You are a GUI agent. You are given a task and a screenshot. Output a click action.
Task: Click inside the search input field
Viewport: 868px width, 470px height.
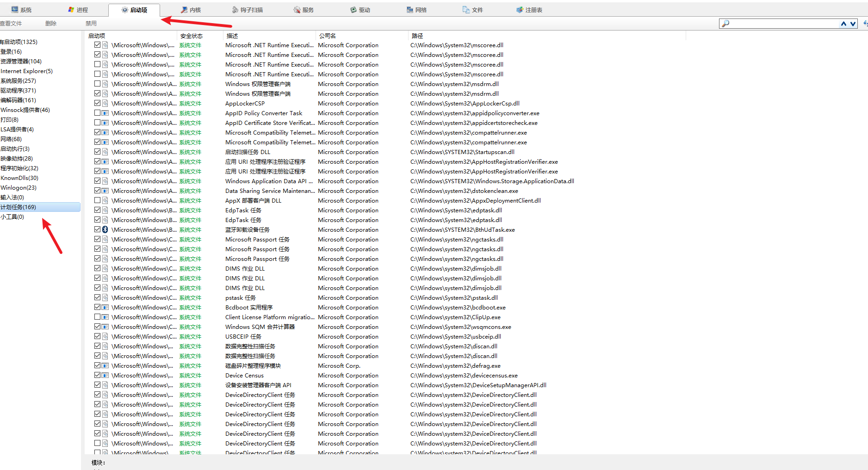(x=784, y=24)
